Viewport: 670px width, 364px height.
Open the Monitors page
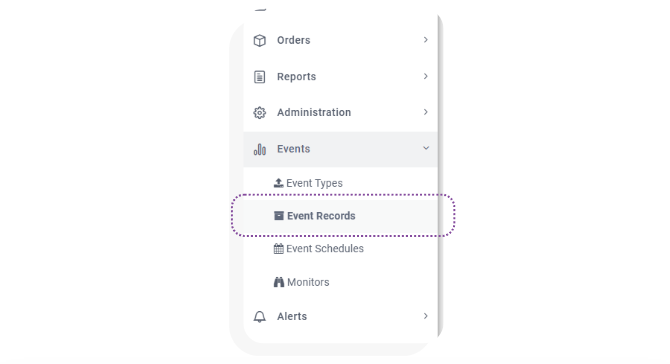pos(308,282)
